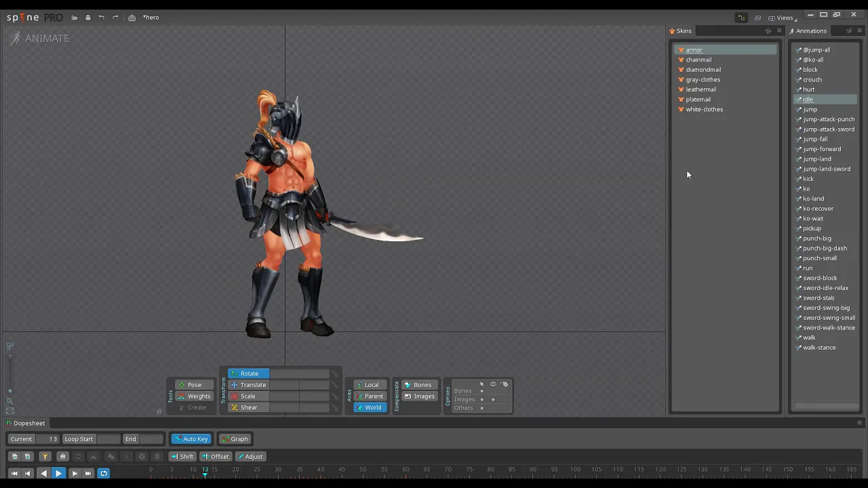Toggle Others selectable option dot
This screenshot has height=488, width=868.
point(482,408)
